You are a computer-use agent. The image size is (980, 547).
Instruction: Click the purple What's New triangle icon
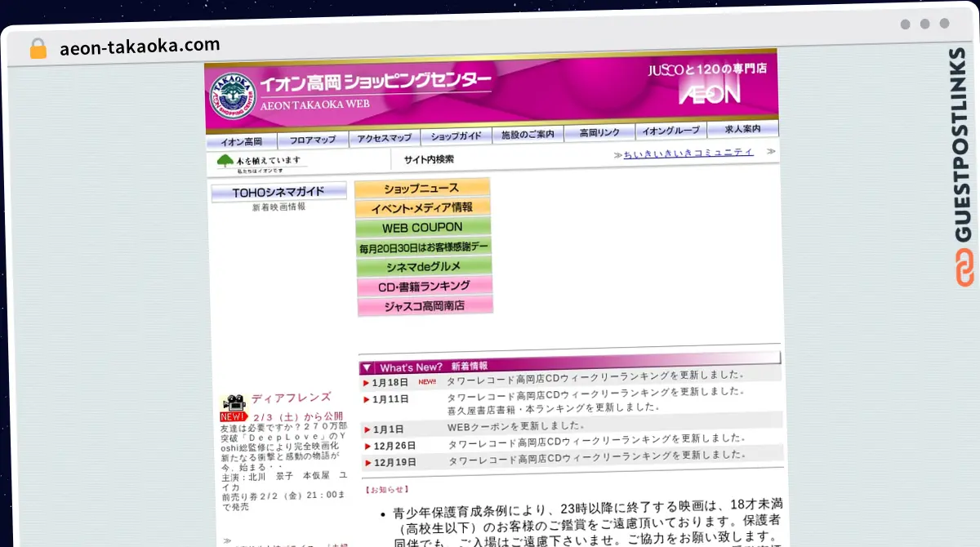(x=367, y=367)
